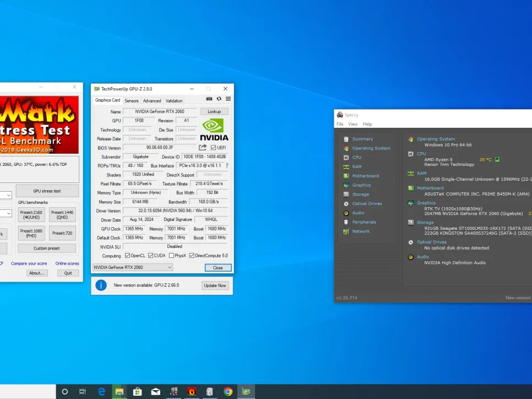Open the Help menu in Speccy

pos(367,125)
